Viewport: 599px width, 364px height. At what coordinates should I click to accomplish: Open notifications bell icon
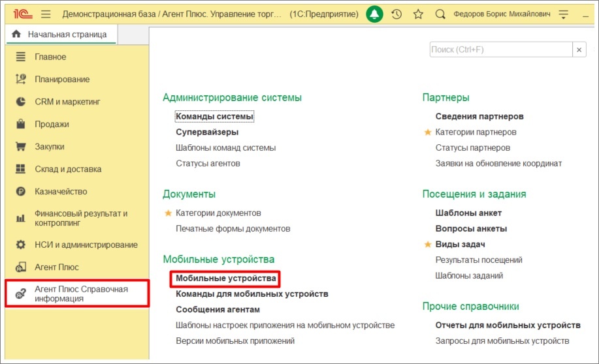(374, 14)
